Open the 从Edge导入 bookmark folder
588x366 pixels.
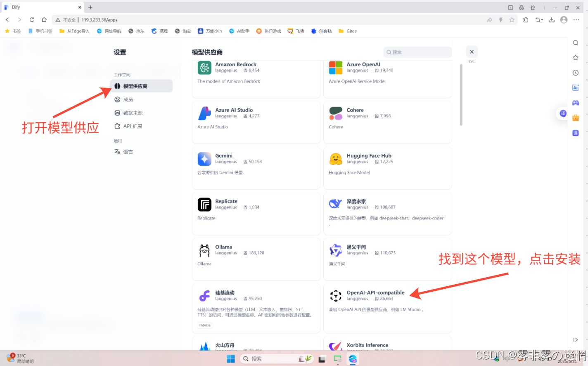74,31
